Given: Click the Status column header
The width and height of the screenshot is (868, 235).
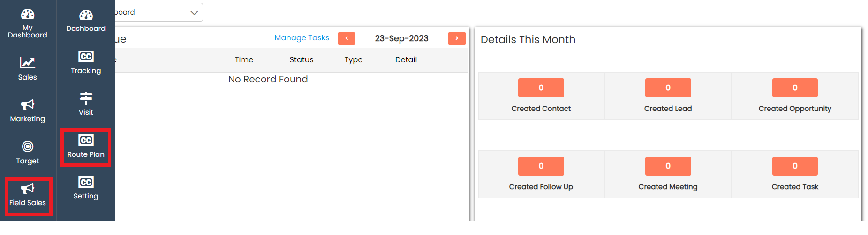Looking at the screenshot, I should (x=301, y=60).
